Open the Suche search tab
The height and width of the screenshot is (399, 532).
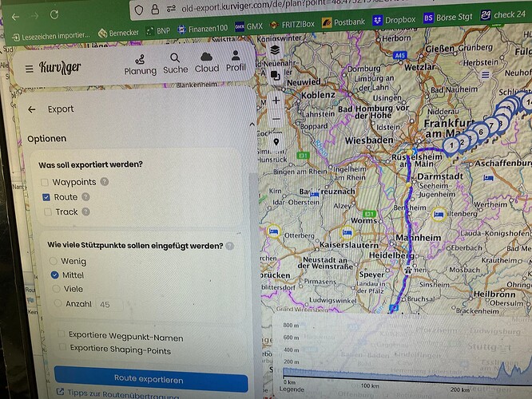176,63
